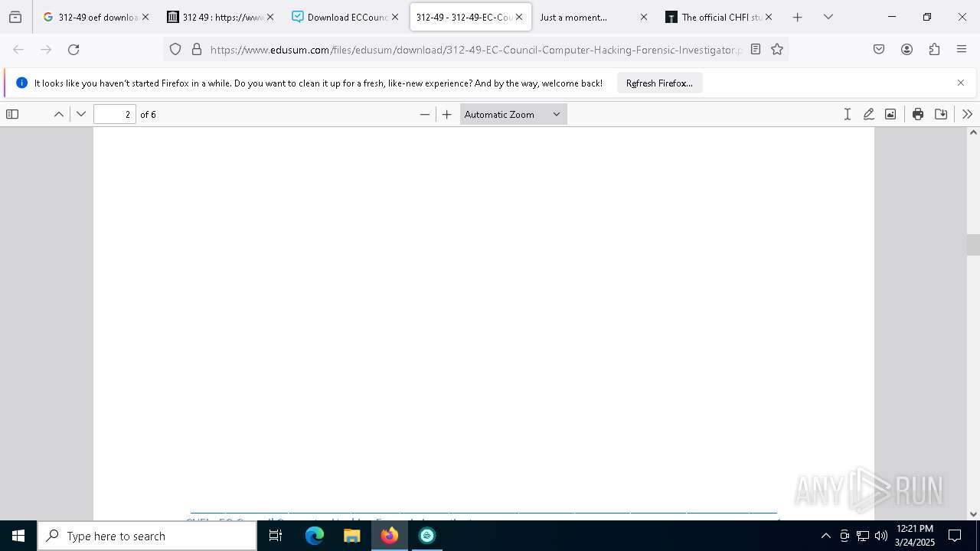Click the Firefox taskbar icon

tap(390, 536)
